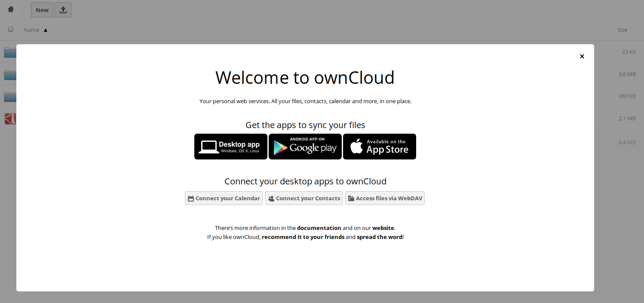
Task: Click the Connect your Calendar button
Action: coord(224,198)
